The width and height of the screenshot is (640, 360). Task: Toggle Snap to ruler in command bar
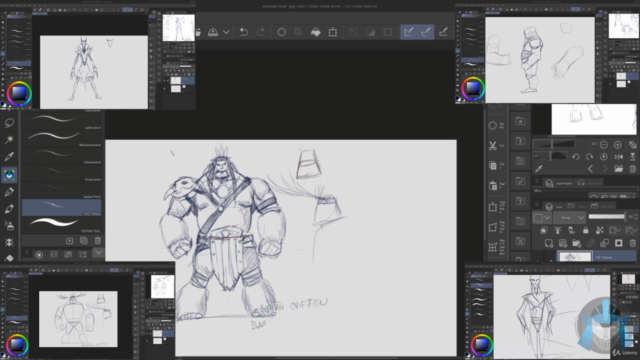pyautogui.click(x=409, y=32)
